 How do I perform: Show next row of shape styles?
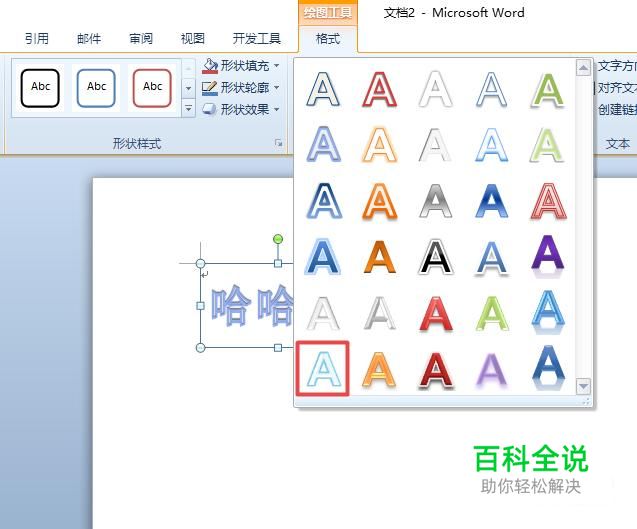188,88
